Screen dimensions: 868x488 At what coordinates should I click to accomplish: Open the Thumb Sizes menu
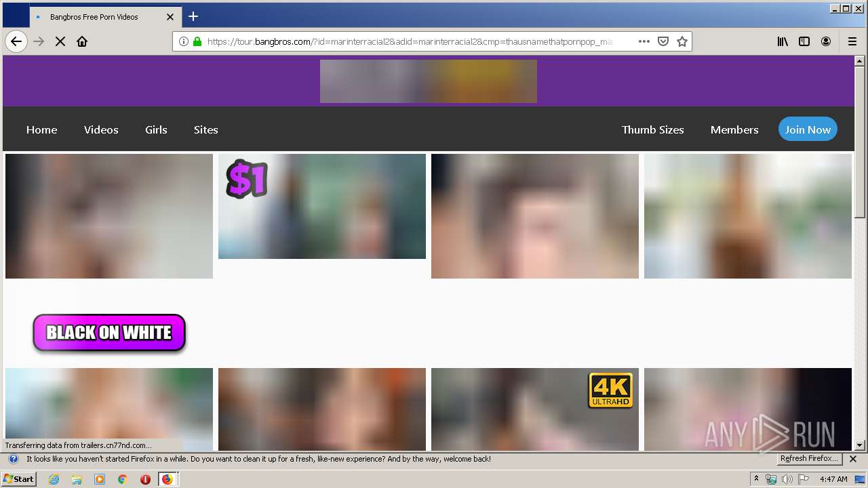652,129
